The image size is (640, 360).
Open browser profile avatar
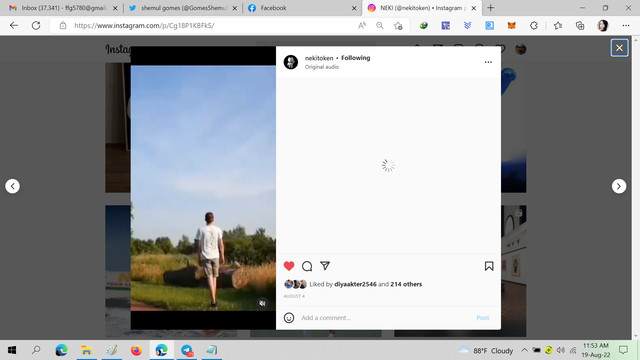coord(603,25)
